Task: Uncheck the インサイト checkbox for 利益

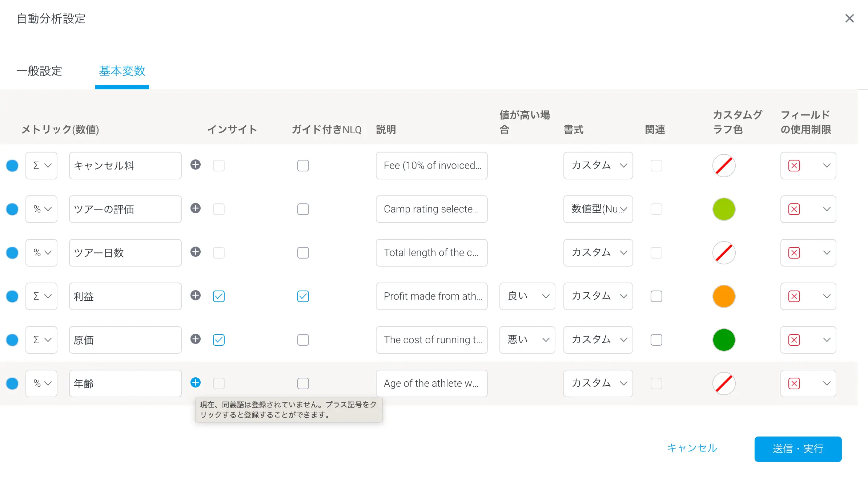Action: click(x=219, y=296)
